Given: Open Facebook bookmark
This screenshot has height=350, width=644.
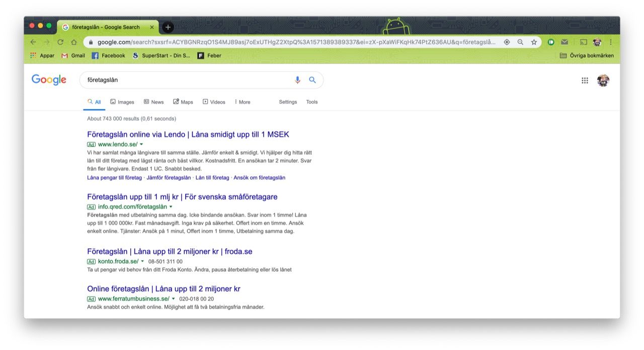Looking at the screenshot, I should click(108, 55).
